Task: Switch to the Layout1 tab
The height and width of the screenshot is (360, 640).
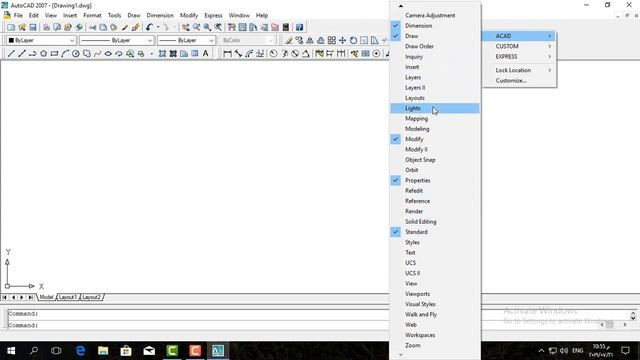Action: click(68, 297)
